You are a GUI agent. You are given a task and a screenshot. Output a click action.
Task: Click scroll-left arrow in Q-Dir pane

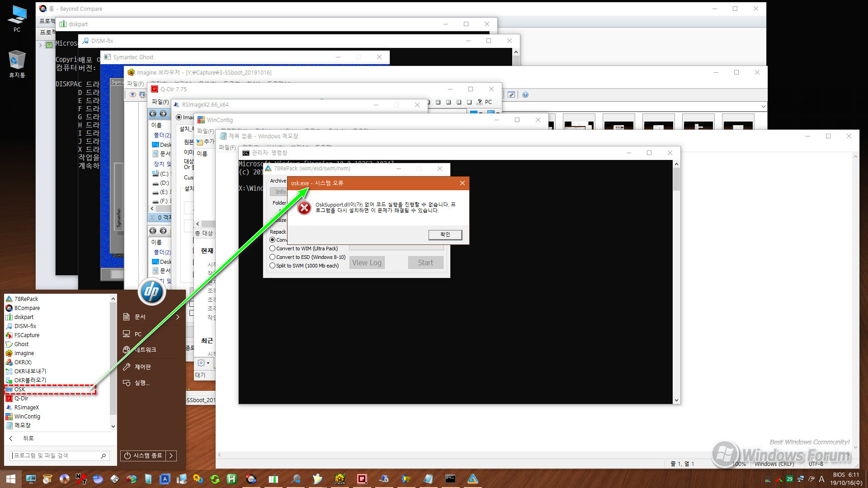pyautogui.click(x=152, y=209)
